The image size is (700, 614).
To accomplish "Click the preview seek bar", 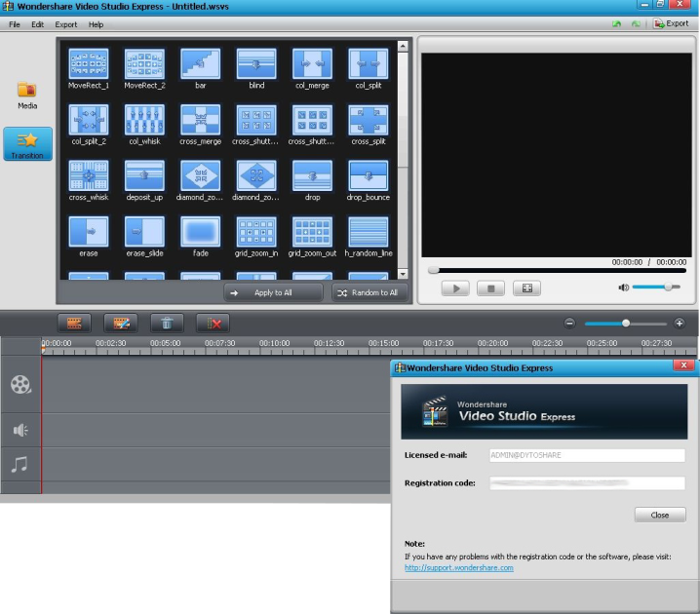I will pyautogui.click(x=557, y=270).
